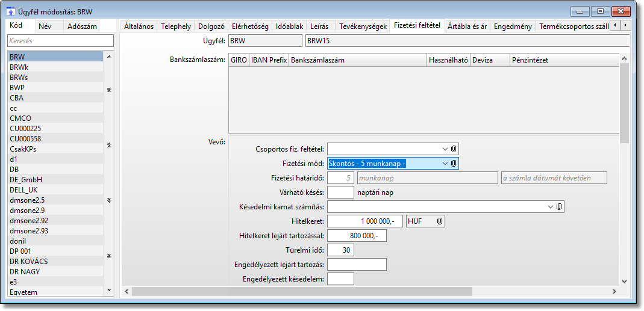Click the Engedélyezett késedelem field
Image resolution: width=644 pixels, height=311 pixels.
(340, 279)
